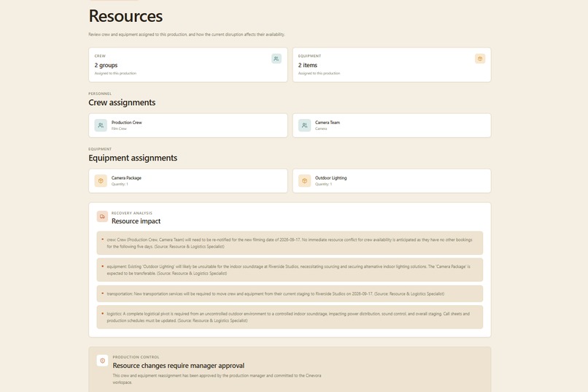Screen dimensions: 588x392
Task: Click the 'Review crew and equipment' description text
Action: click(x=187, y=34)
